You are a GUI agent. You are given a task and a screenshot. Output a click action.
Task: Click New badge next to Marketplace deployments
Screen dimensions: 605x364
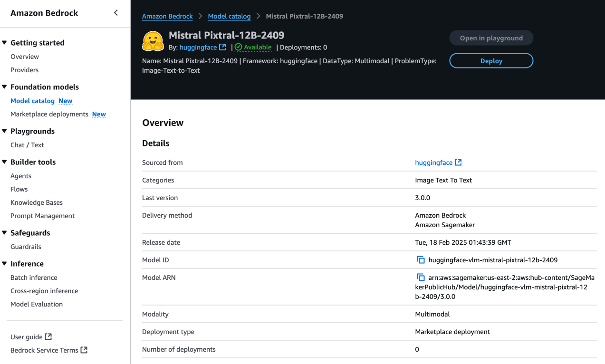coord(99,114)
